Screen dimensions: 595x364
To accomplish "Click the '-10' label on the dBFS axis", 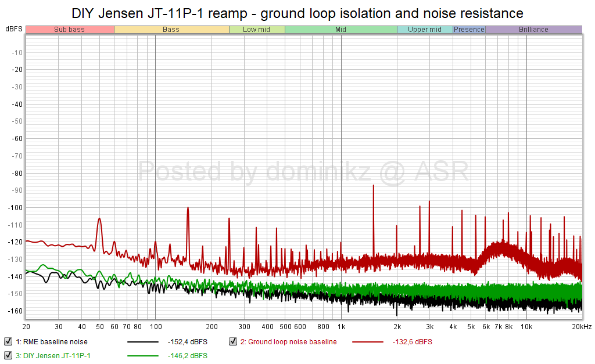I will pos(17,53).
